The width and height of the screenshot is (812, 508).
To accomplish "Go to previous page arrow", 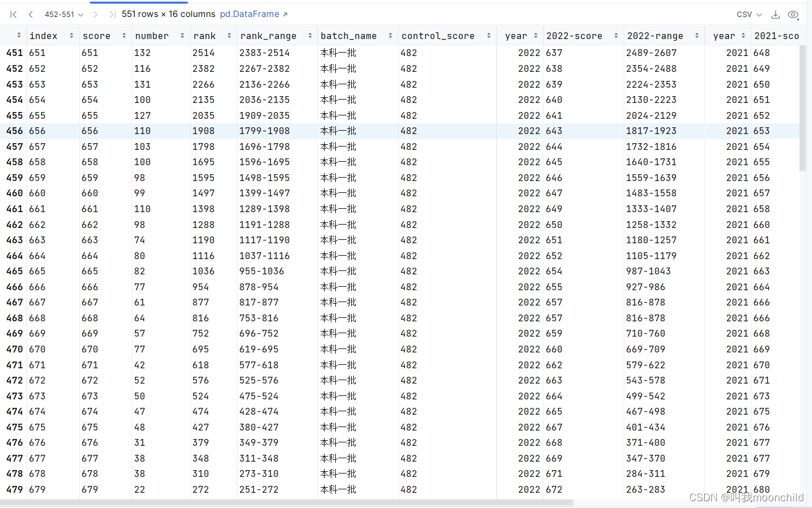I will coord(31,14).
